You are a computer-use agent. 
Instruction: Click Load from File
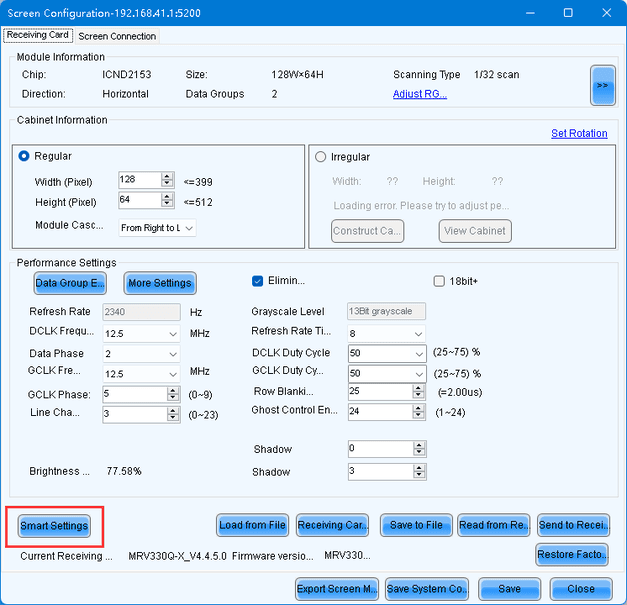click(252, 525)
